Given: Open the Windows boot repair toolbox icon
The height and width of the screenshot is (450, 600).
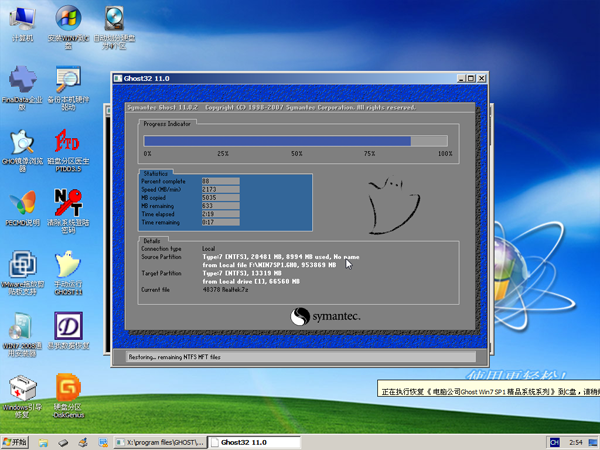Looking at the screenshot, I should click(22, 387).
